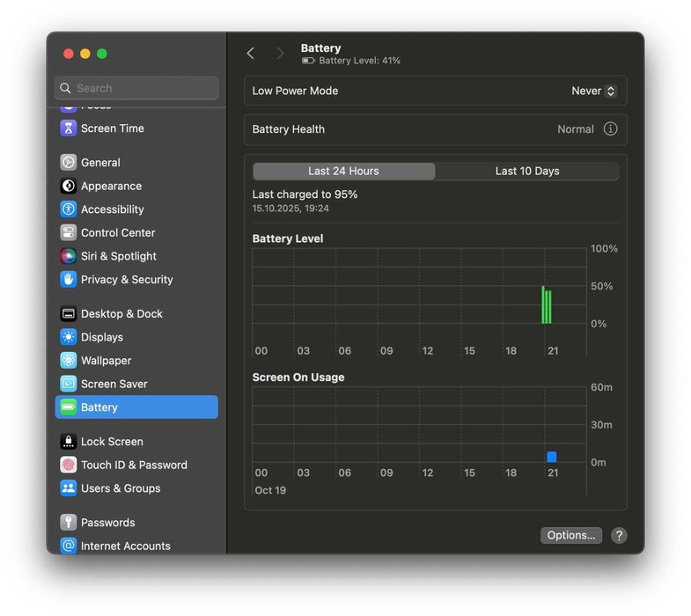Select Screen Saver in the sidebar
The image size is (691, 616).
pyautogui.click(x=136, y=384)
